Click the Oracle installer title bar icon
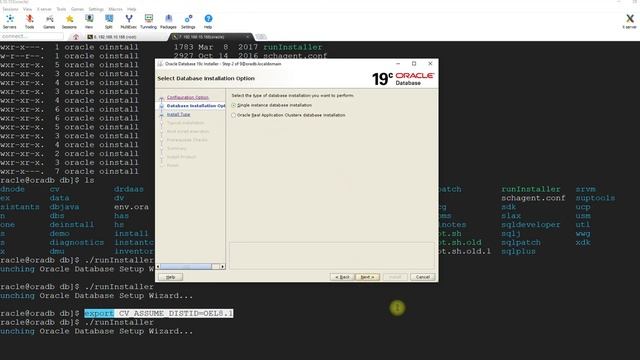The height and width of the screenshot is (360, 640). 160,64
